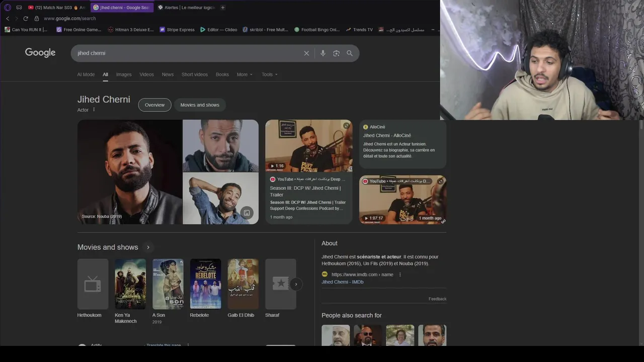Open the Hitman 3 Deluxe bookmark
644x362 pixels.
pos(131,30)
